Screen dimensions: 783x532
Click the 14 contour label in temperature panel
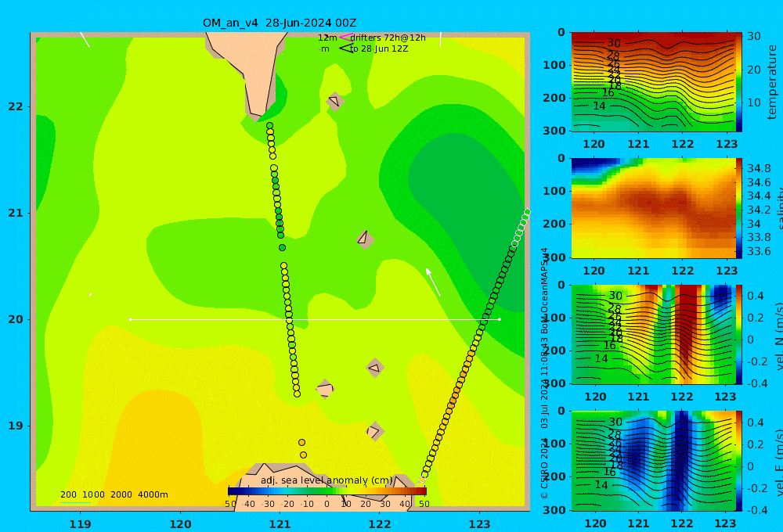click(x=599, y=106)
